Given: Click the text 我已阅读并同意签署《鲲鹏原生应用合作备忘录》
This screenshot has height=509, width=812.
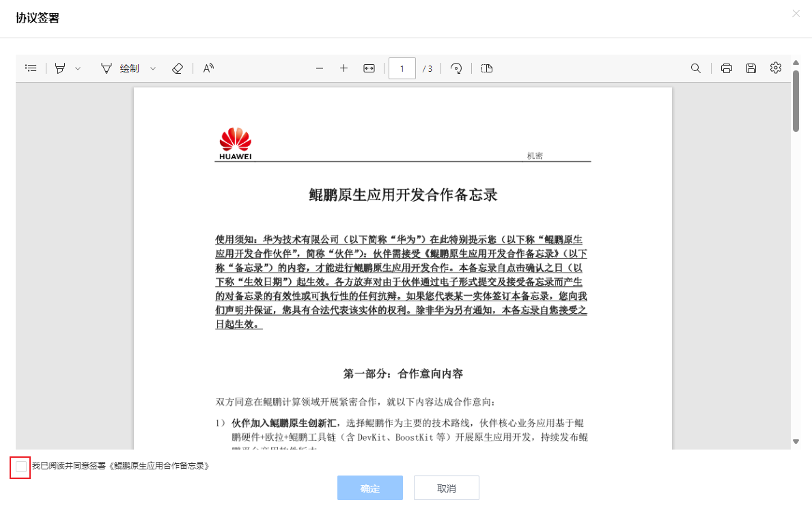Looking at the screenshot, I should pos(121,466).
